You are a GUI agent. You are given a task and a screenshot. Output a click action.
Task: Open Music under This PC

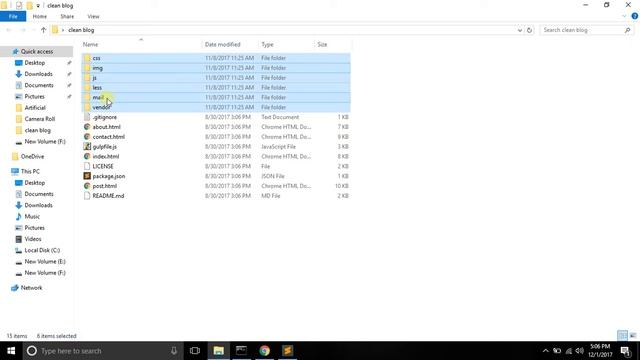[32, 216]
